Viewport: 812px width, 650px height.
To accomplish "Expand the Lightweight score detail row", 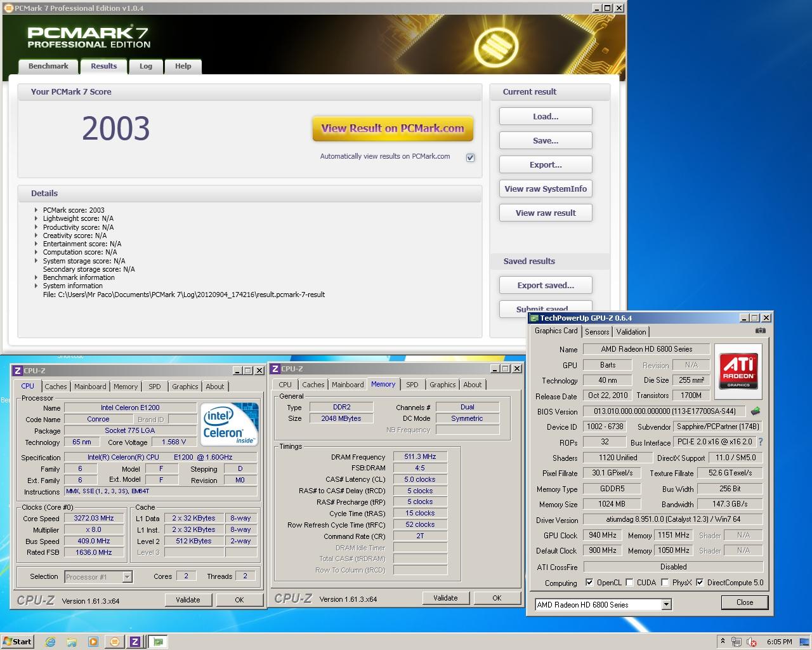I will (36, 218).
